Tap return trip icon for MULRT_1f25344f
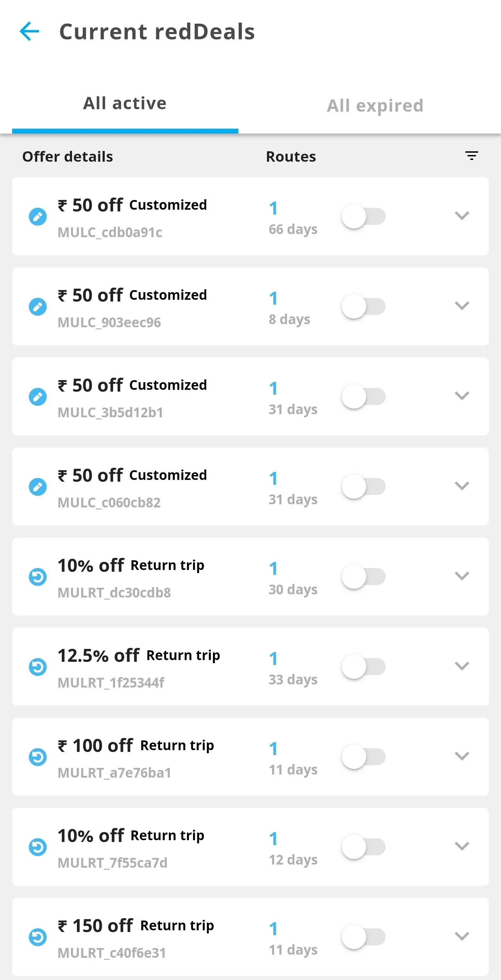Screen dimensions: 501x980 tap(38, 667)
